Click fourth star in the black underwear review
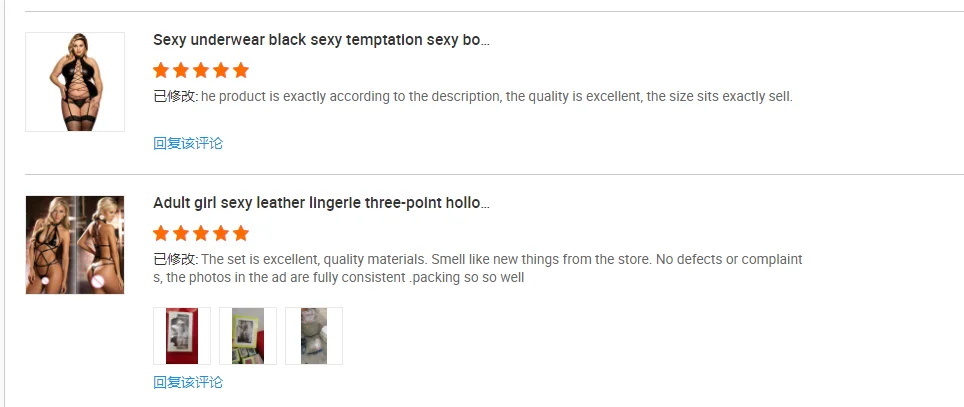Screen dimensions: 964x407 click(x=221, y=71)
